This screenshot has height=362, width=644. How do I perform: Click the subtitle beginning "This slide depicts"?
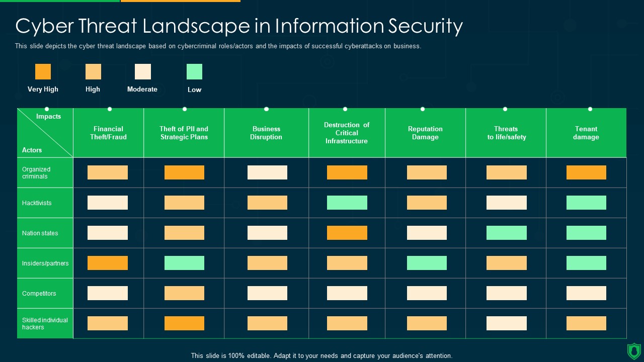click(218, 46)
